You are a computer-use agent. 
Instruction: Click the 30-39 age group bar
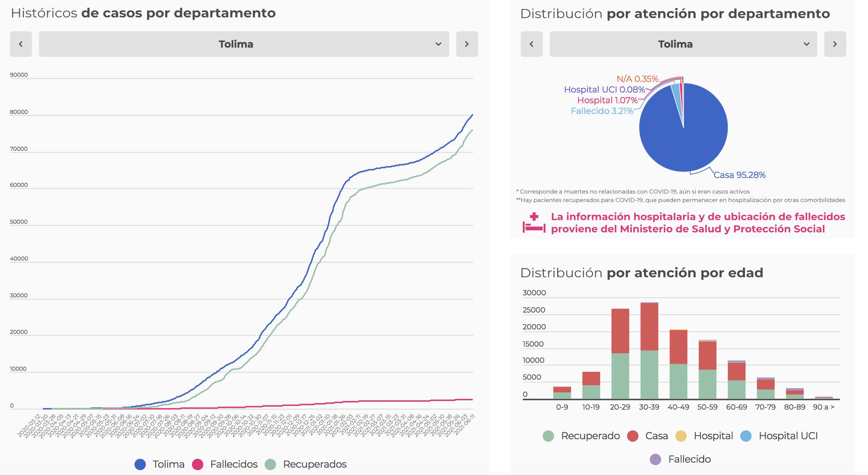(649, 351)
